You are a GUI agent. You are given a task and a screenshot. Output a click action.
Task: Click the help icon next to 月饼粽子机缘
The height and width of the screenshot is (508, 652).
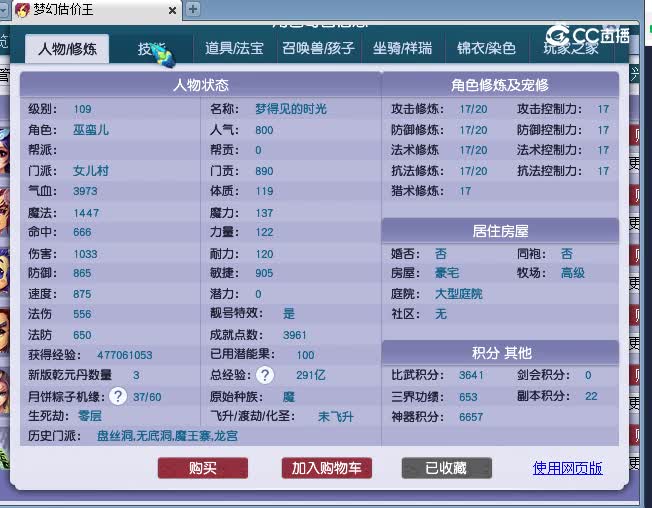pyautogui.click(x=118, y=396)
